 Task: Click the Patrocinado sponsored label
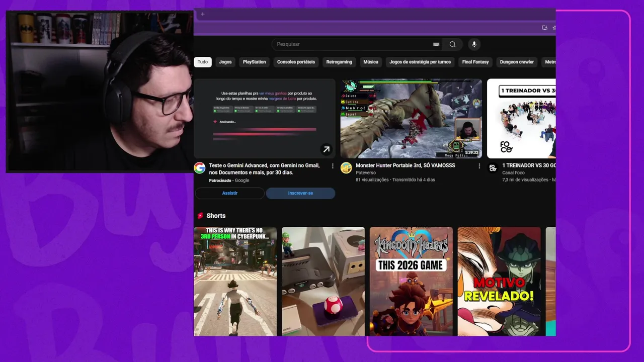220,180
